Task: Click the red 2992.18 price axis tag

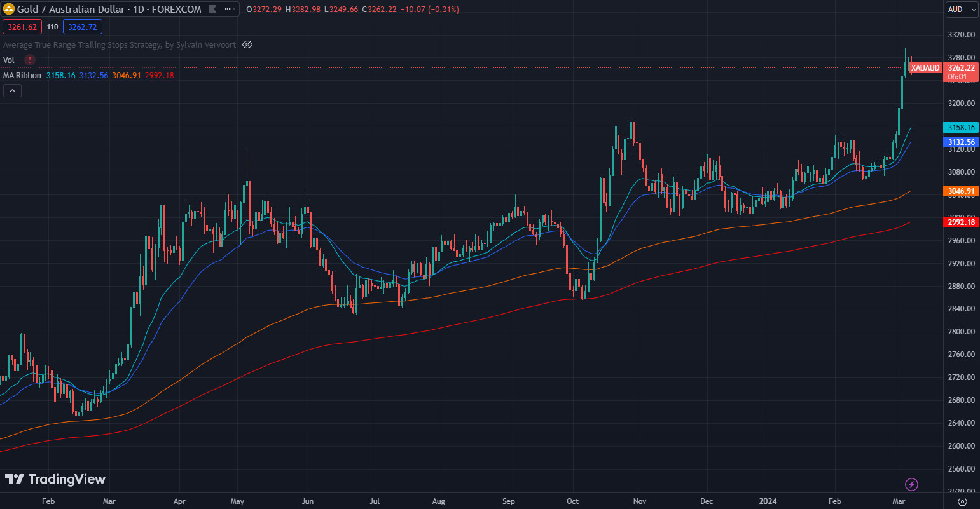Action: [x=961, y=222]
